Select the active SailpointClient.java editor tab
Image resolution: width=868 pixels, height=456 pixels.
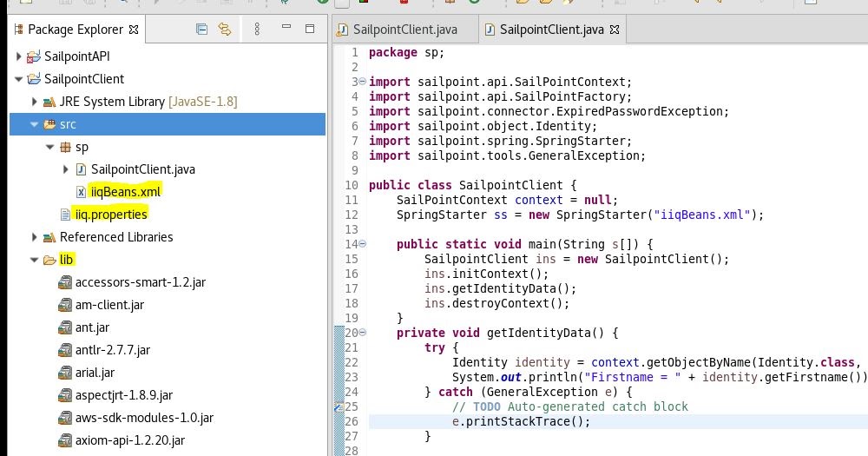click(x=551, y=30)
